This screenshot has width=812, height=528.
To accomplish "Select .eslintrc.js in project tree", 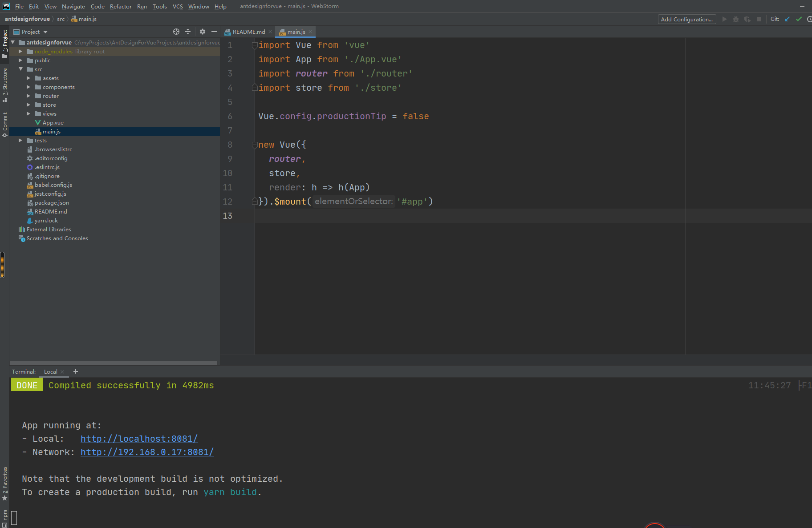I will pos(47,167).
